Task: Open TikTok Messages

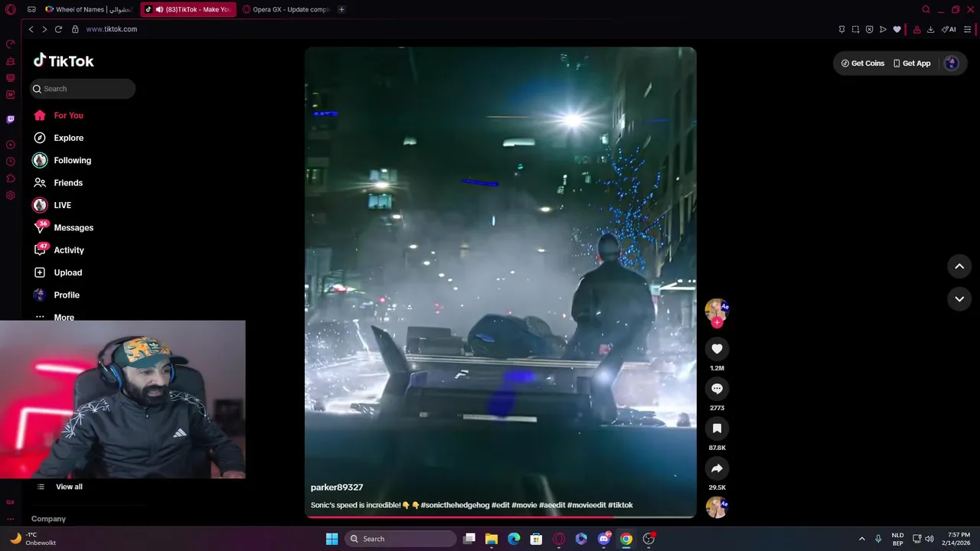Action: tap(64, 227)
